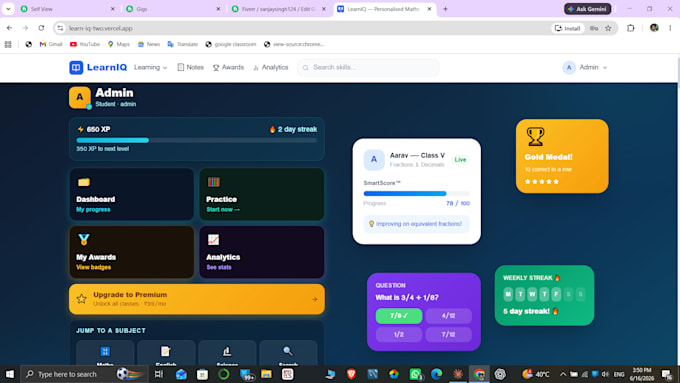Click the medal icon on My Awards card

pyautogui.click(x=84, y=239)
